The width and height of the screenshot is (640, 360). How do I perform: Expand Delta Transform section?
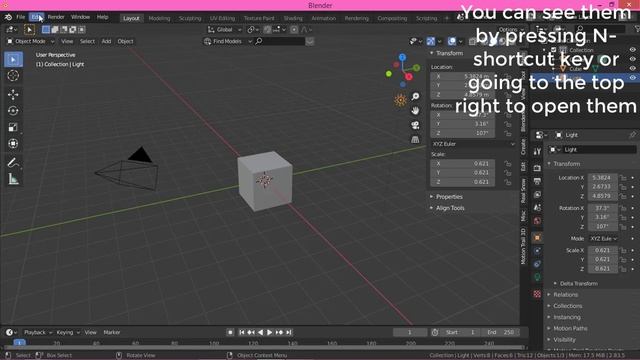click(x=578, y=284)
